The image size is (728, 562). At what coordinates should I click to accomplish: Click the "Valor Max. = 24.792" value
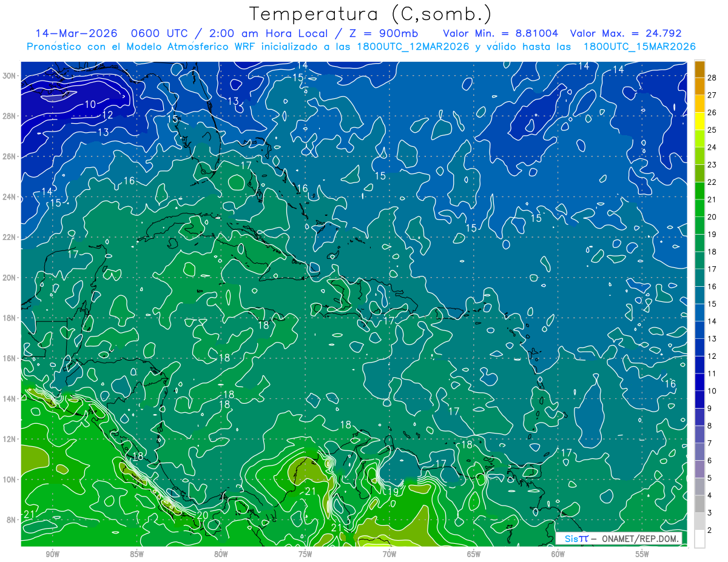(x=625, y=33)
